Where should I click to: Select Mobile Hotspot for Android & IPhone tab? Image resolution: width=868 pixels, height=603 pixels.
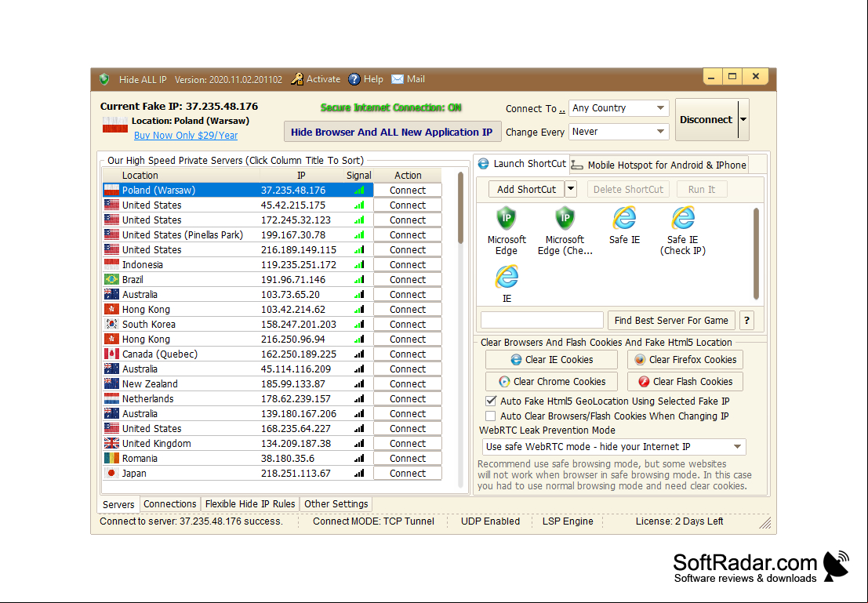659,165
